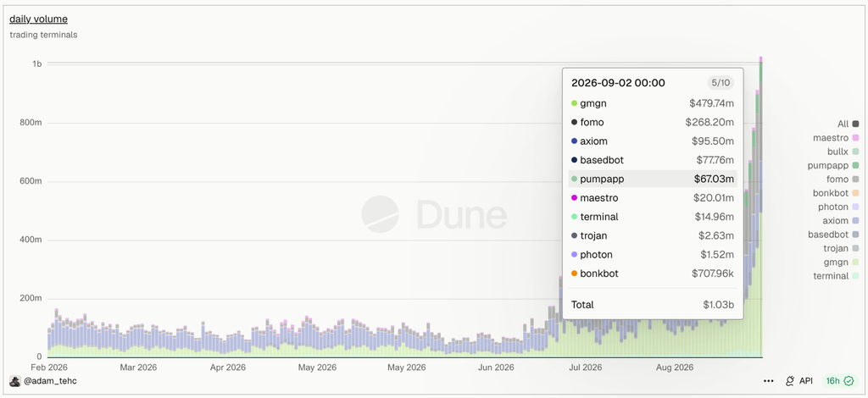Image resolution: width=868 pixels, height=398 pixels.
Task: Click the bonkbot orange legend swatch
Action: tap(856, 193)
